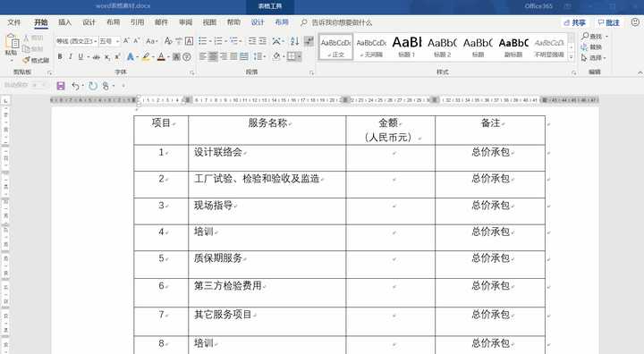Click the Phonetic Guide icon
The width and height of the screenshot is (644, 354).
tap(179, 41)
